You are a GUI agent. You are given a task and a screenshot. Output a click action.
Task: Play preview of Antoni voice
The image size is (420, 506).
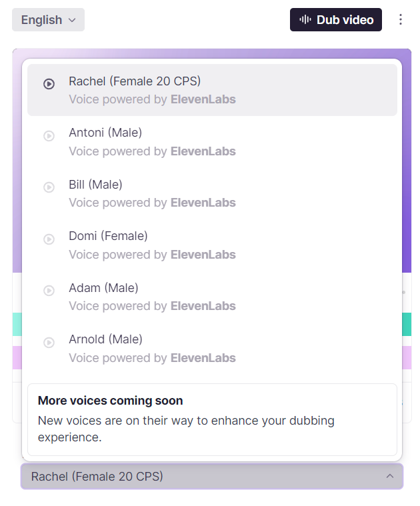pos(49,136)
